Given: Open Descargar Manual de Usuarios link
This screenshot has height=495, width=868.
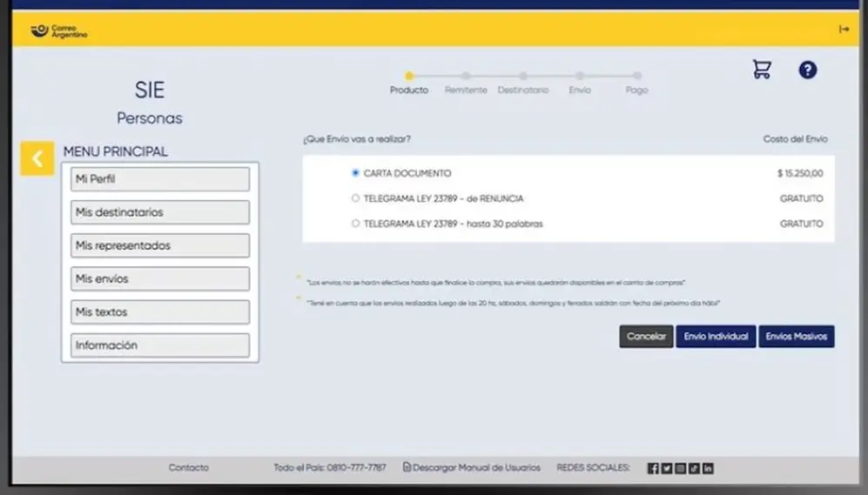Looking at the screenshot, I should pyautogui.click(x=476, y=468).
